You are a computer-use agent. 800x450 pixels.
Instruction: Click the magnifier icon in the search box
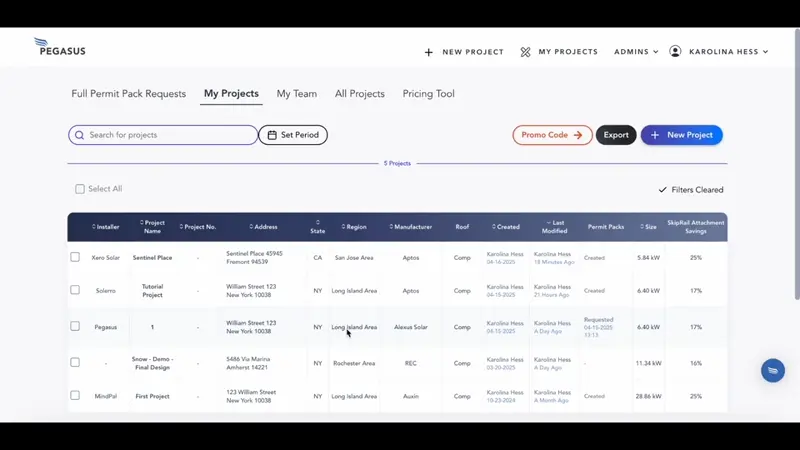[x=79, y=135]
